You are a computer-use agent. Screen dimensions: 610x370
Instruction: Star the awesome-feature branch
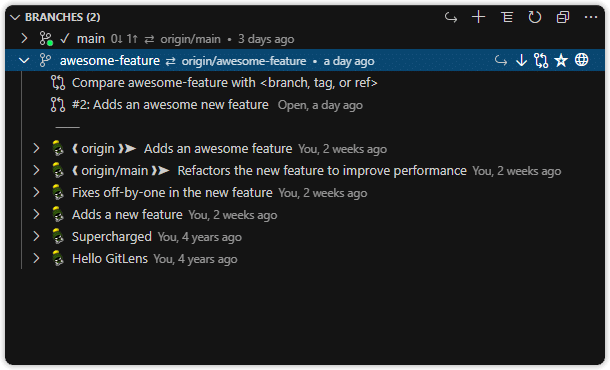561,60
